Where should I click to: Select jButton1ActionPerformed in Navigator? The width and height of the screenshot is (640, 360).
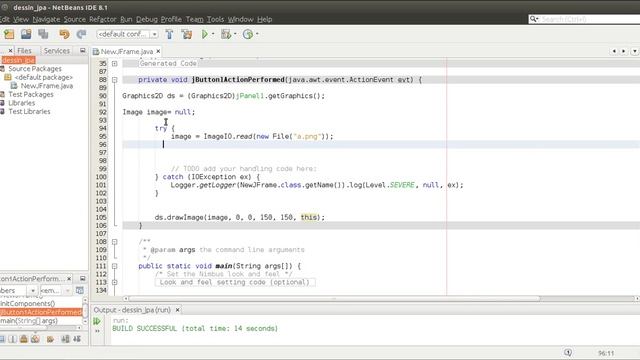[x=41, y=312]
